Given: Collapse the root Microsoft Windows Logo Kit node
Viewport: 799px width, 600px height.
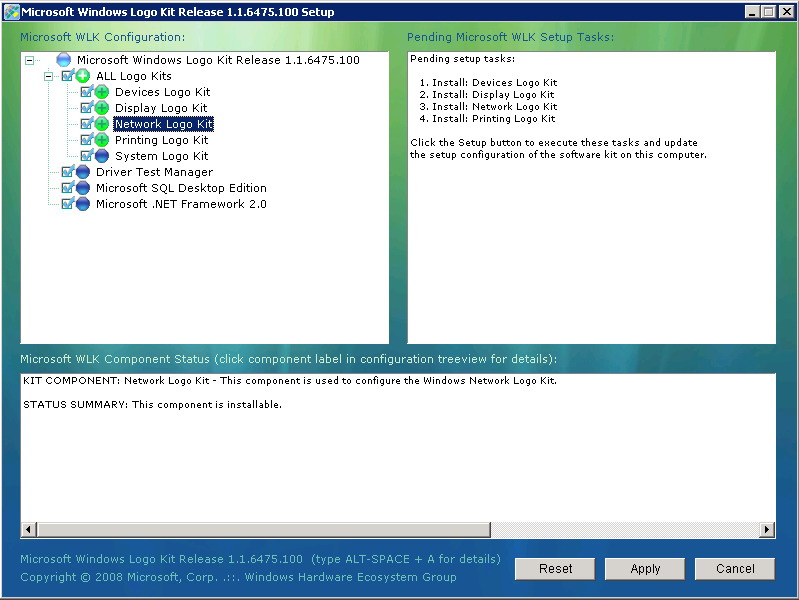Looking at the screenshot, I should point(30,61).
